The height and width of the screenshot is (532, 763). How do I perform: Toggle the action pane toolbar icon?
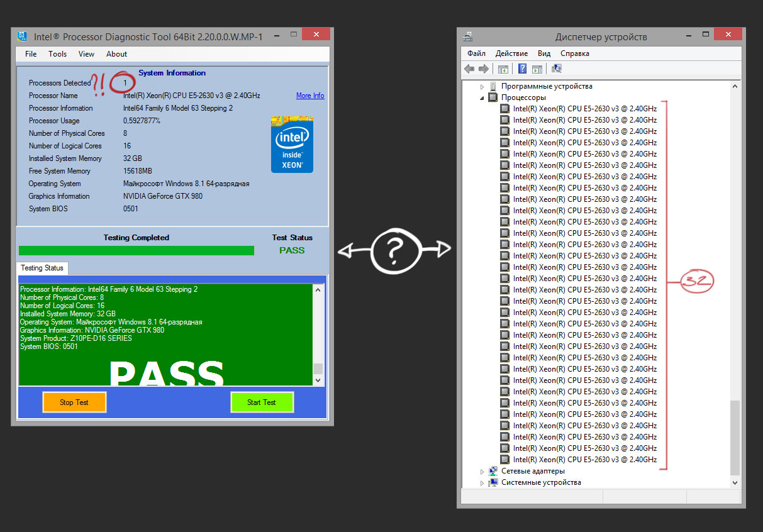[537, 69]
